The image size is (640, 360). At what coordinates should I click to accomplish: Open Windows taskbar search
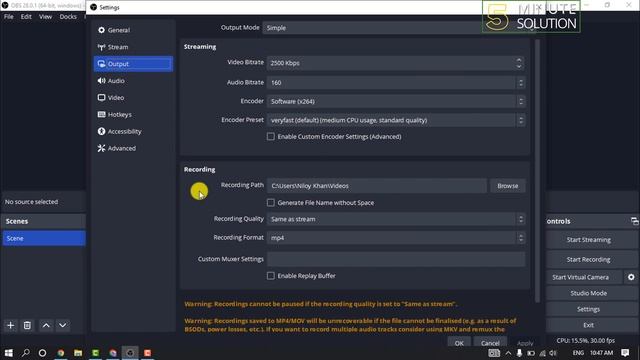point(25,353)
